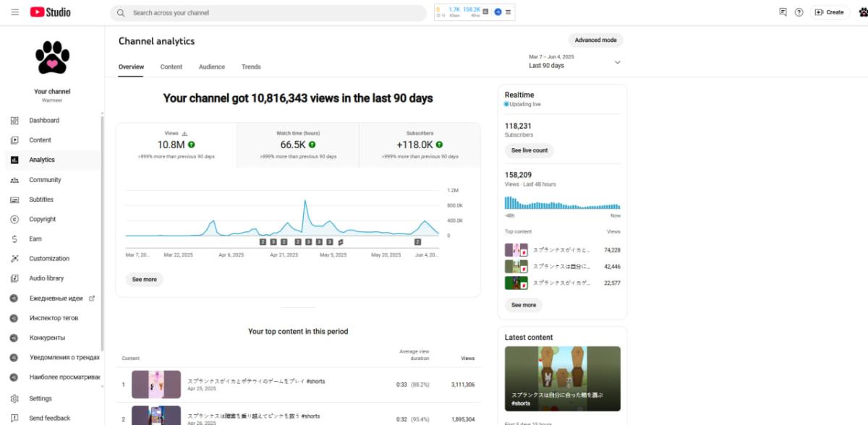Click the 0:33 (88.2%) average duration value
The image size is (868, 425).
pyautogui.click(x=413, y=385)
